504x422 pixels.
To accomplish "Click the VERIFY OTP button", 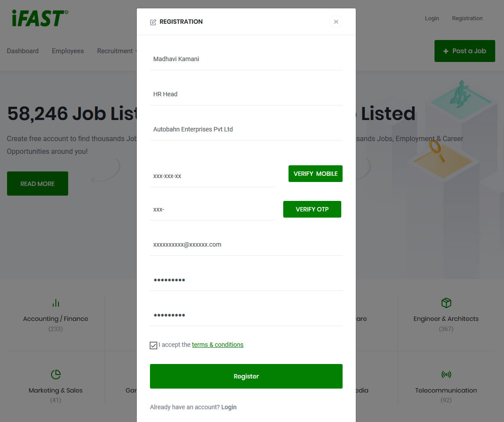I will point(312,209).
